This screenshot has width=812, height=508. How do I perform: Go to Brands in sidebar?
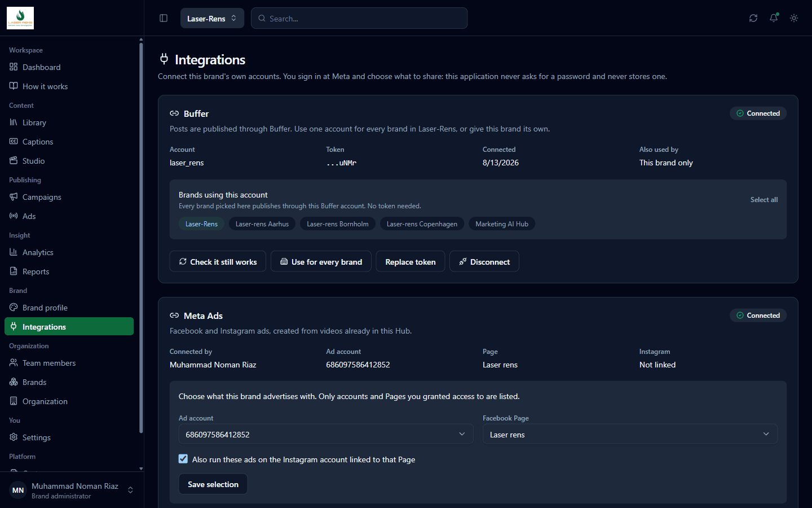(69, 382)
